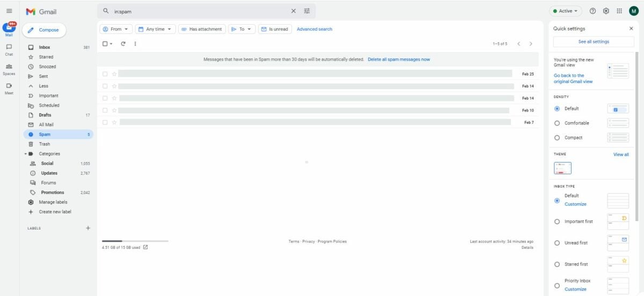The height and width of the screenshot is (296, 644).
Task: Select the Comfortable density radio button
Action: [x=557, y=123]
